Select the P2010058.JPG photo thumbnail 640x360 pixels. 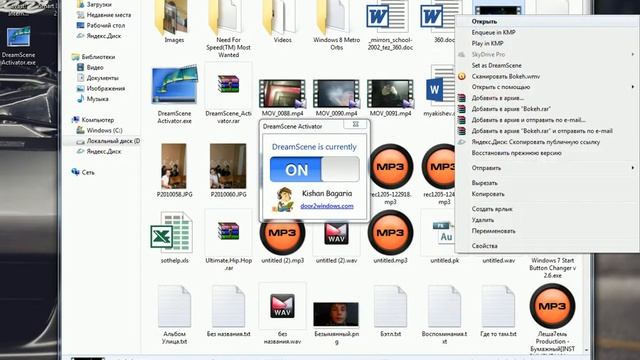[x=174, y=166]
